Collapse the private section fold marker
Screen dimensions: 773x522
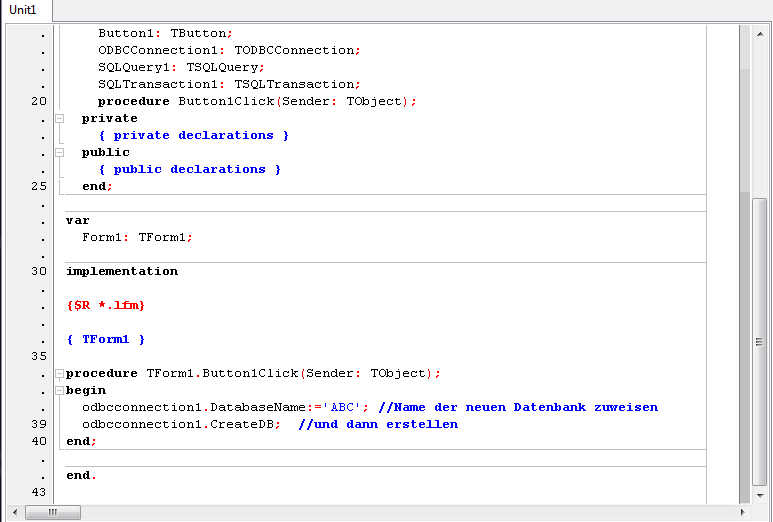tap(59, 118)
